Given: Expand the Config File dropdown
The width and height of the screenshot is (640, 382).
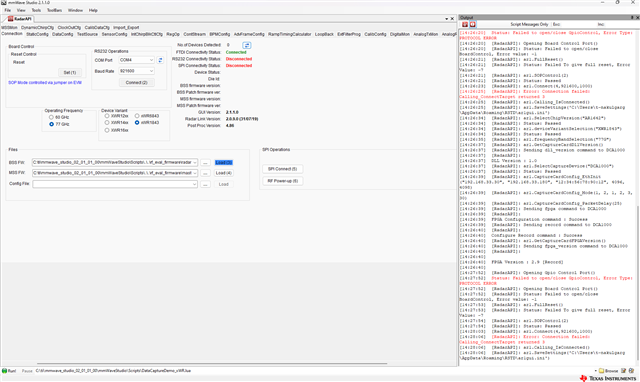Looking at the screenshot, I should pyautogui.click(x=194, y=184).
